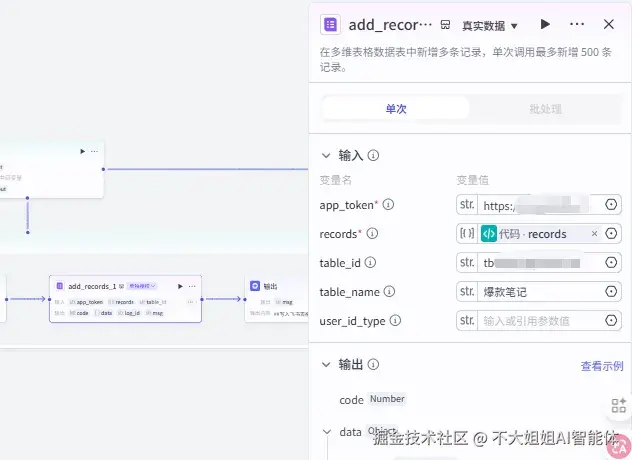
Task: Show info tooltip for 输出 section
Action: [373, 364]
